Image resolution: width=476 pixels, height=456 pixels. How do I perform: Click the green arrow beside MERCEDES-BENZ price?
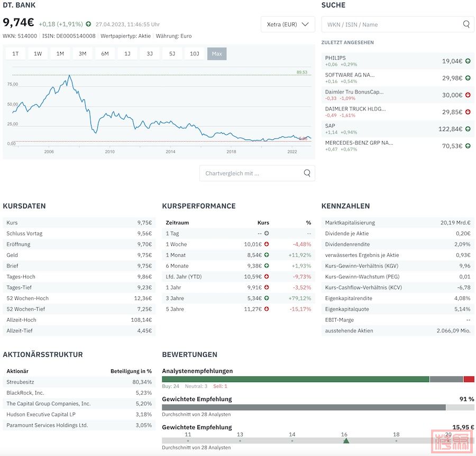coord(468,146)
